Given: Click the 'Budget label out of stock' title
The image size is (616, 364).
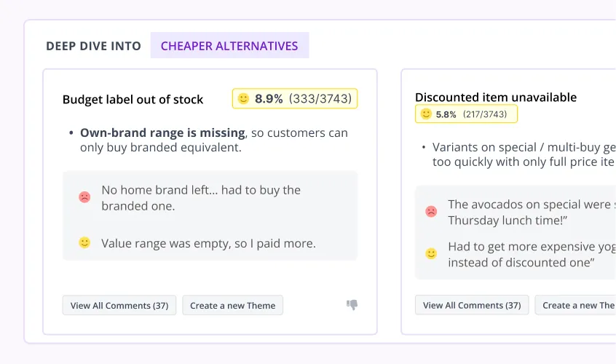Looking at the screenshot, I should point(133,99).
